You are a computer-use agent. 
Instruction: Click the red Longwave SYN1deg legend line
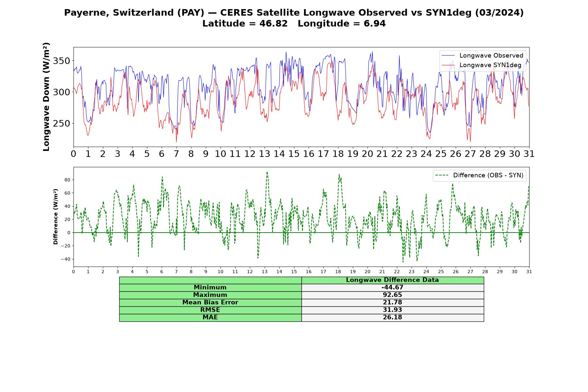448,65
